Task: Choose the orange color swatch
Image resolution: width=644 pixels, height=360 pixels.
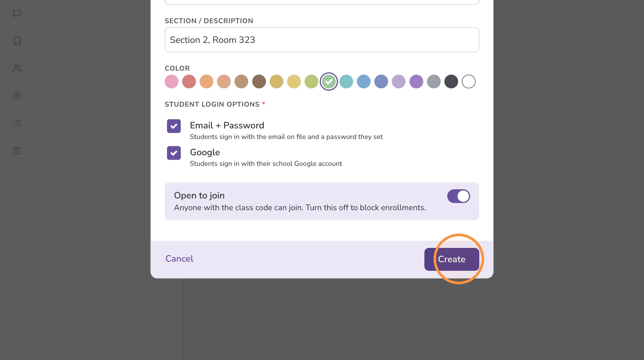Action: click(206, 81)
